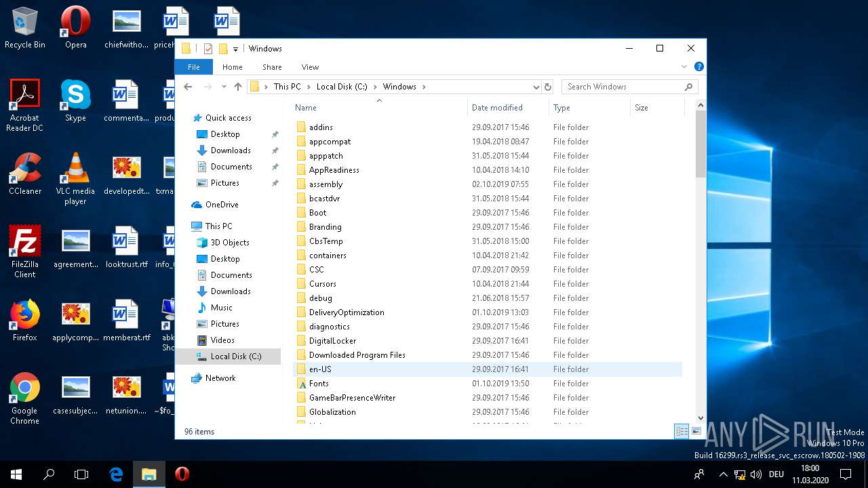The width and height of the screenshot is (868, 488).
Task: Select the en-US folder
Action: pyautogui.click(x=487, y=369)
